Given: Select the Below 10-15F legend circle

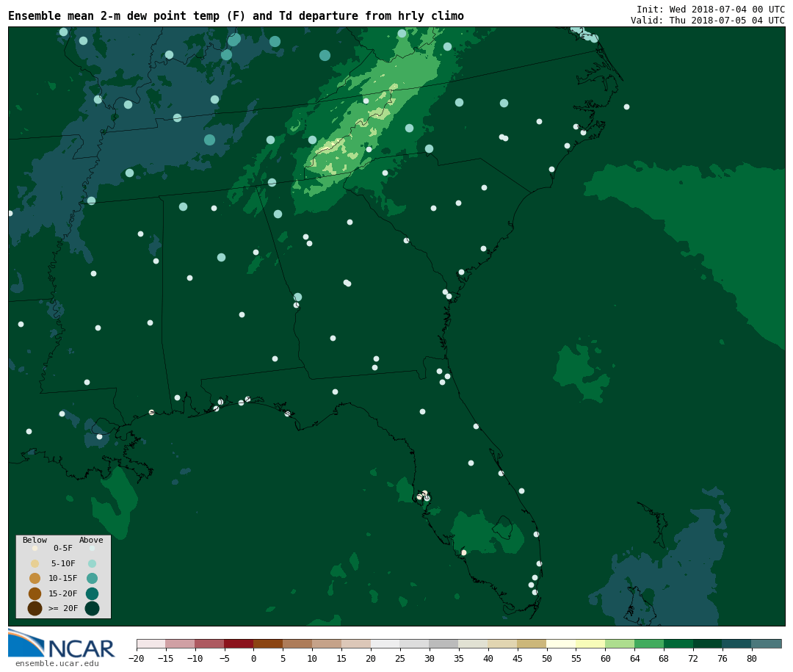Looking at the screenshot, I should coord(35,579).
